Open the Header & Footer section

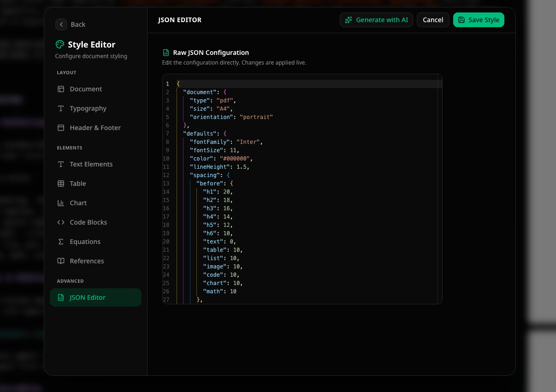point(95,128)
